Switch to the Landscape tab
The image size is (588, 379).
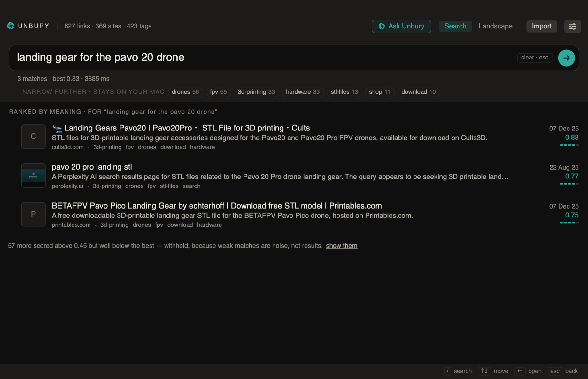click(x=495, y=26)
